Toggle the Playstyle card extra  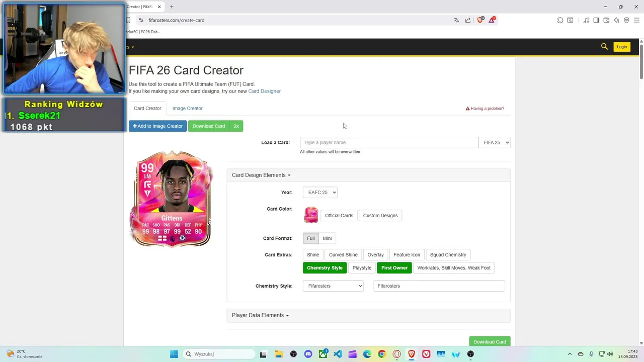pos(362,268)
